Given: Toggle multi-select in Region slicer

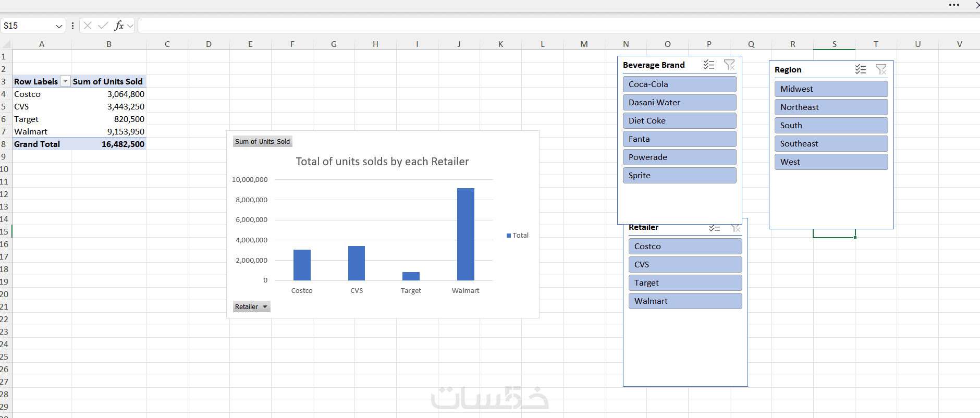Looking at the screenshot, I should pyautogui.click(x=860, y=69).
